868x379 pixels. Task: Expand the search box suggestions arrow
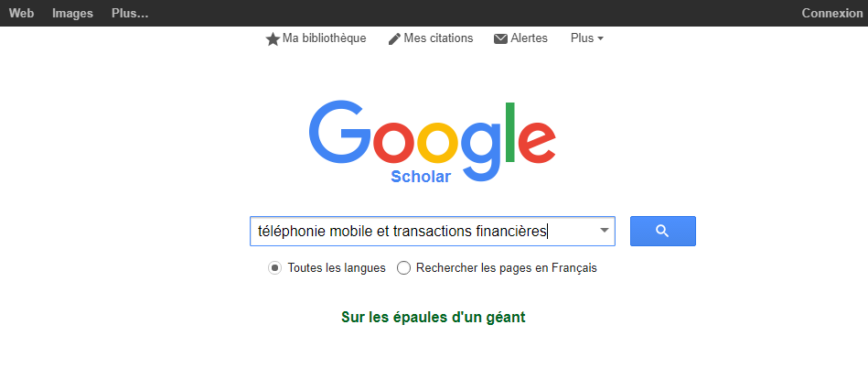coord(604,232)
